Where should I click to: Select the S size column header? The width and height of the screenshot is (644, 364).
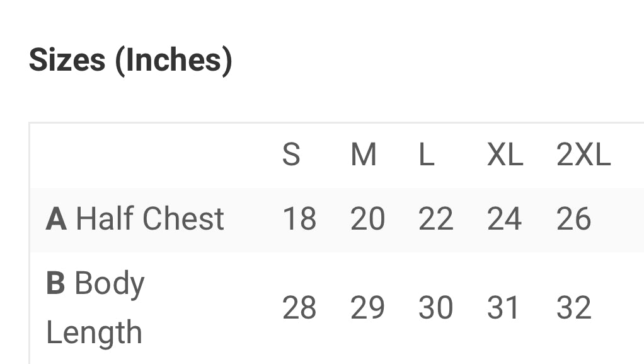(x=290, y=155)
